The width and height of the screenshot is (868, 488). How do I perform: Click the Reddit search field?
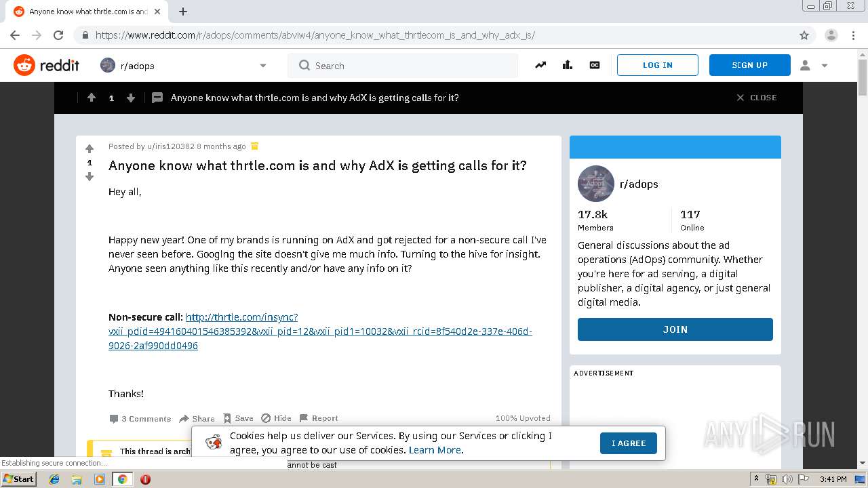[403, 66]
